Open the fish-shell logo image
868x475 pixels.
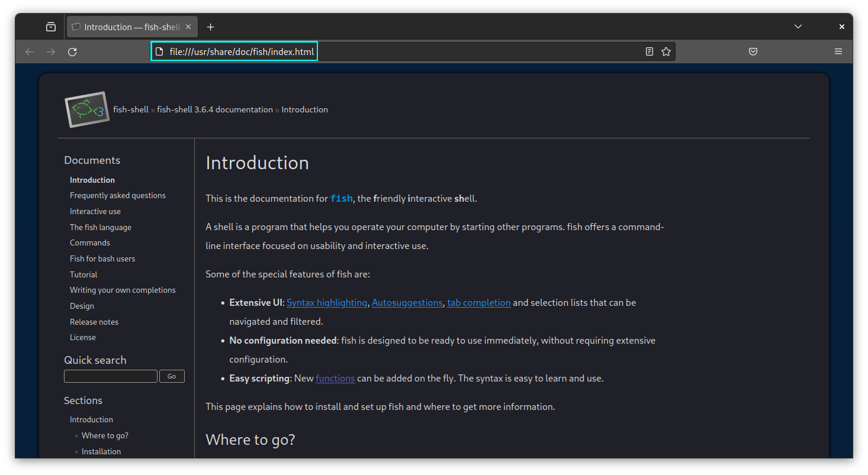click(x=86, y=109)
